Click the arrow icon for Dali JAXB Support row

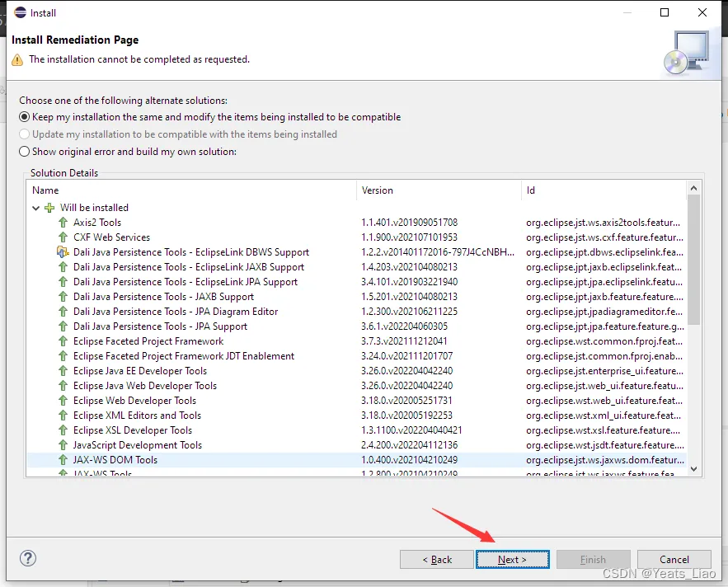click(x=63, y=297)
